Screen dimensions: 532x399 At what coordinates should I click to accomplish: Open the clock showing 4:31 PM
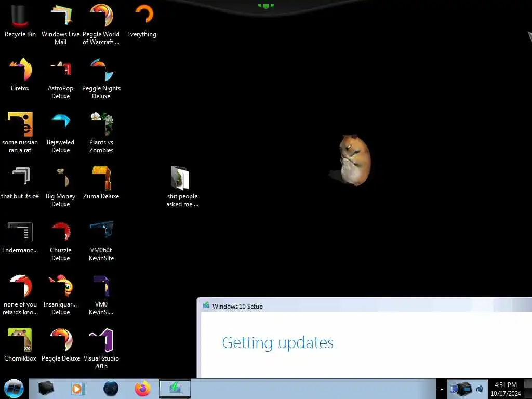click(506, 389)
